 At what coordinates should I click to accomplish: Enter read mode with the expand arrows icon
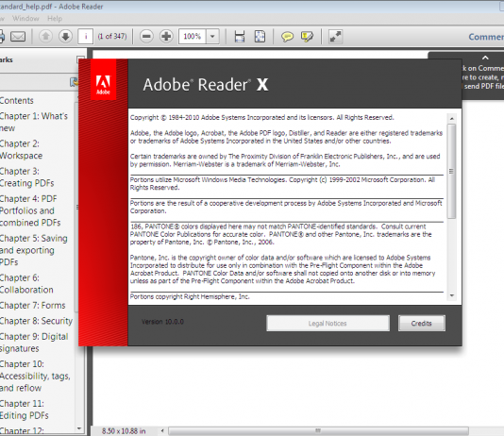pos(336,36)
